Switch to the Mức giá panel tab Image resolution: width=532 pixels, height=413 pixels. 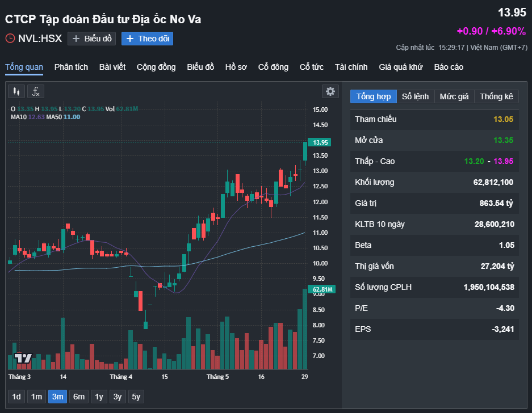[454, 96]
